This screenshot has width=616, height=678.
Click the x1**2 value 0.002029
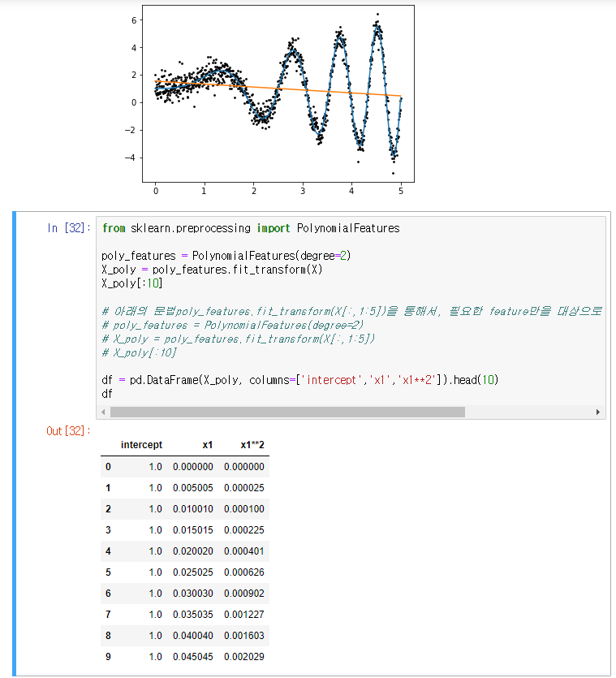[244, 656]
